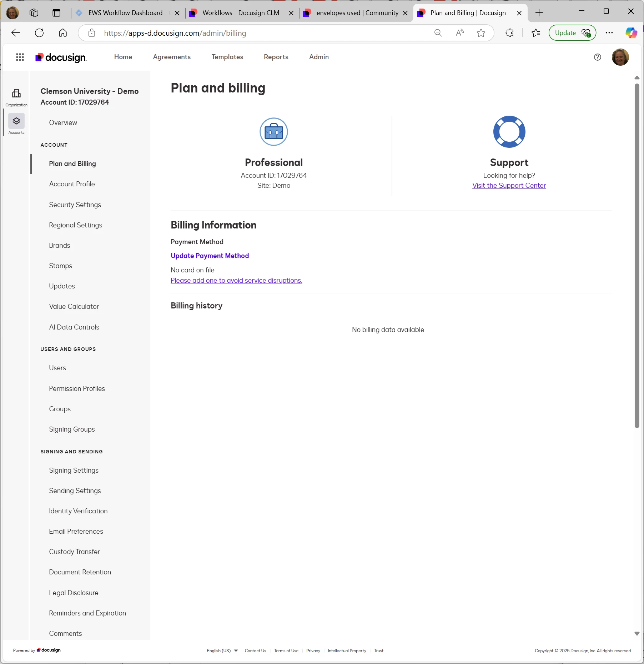This screenshot has height=664, width=644.
Task: Launch the Copilot icon
Action: coord(631,33)
